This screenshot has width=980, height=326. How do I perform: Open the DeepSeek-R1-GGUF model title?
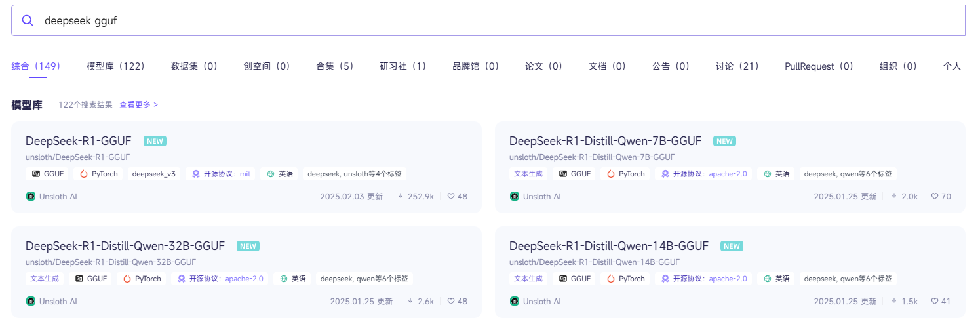click(79, 141)
